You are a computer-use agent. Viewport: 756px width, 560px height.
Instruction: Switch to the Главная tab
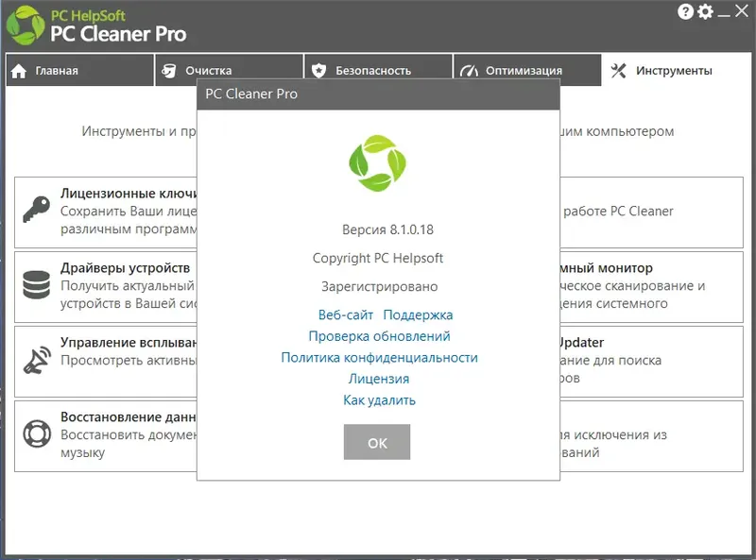pyautogui.click(x=57, y=69)
